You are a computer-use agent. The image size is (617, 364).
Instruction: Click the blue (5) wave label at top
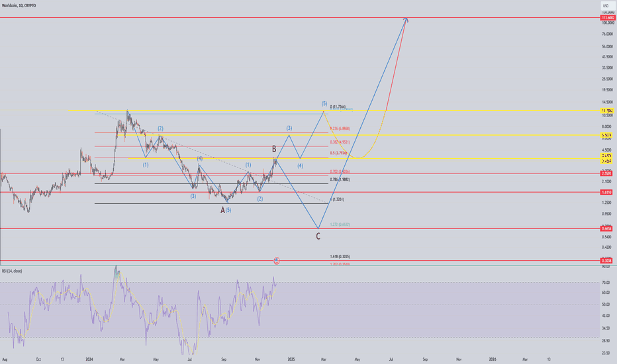324,104
